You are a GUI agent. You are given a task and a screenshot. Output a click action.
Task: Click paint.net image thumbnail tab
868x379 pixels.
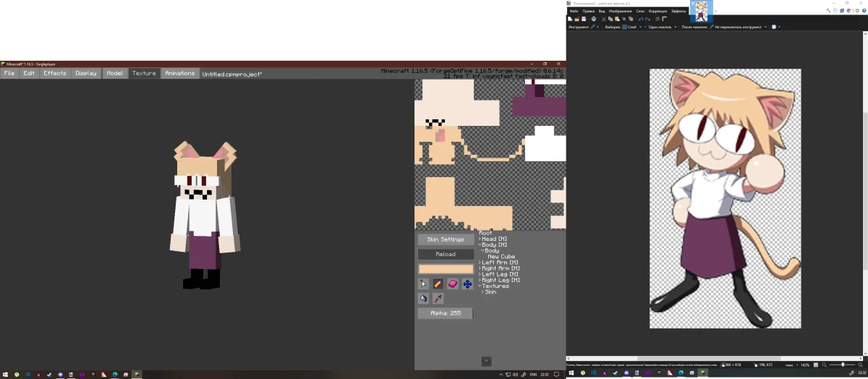click(702, 11)
